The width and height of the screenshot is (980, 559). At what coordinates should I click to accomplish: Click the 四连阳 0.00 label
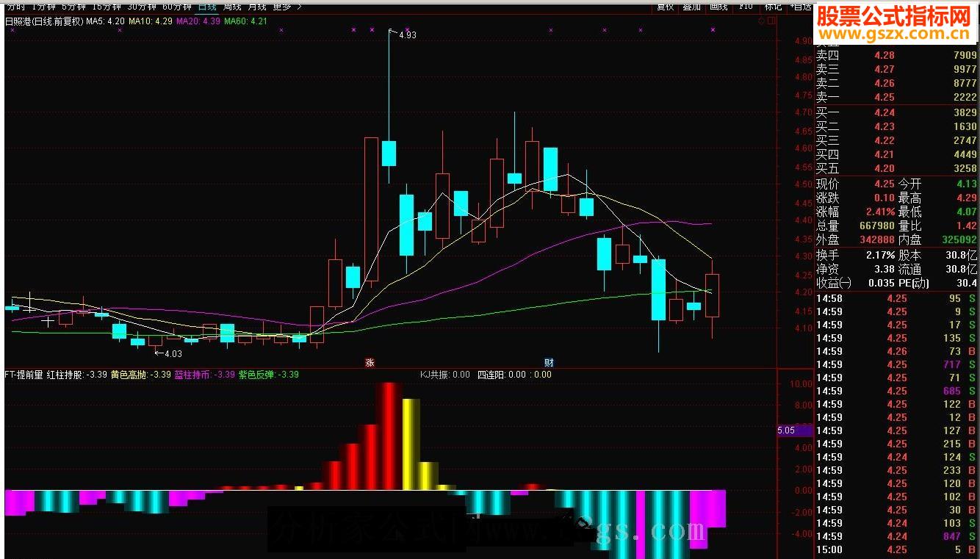pyautogui.click(x=502, y=375)
